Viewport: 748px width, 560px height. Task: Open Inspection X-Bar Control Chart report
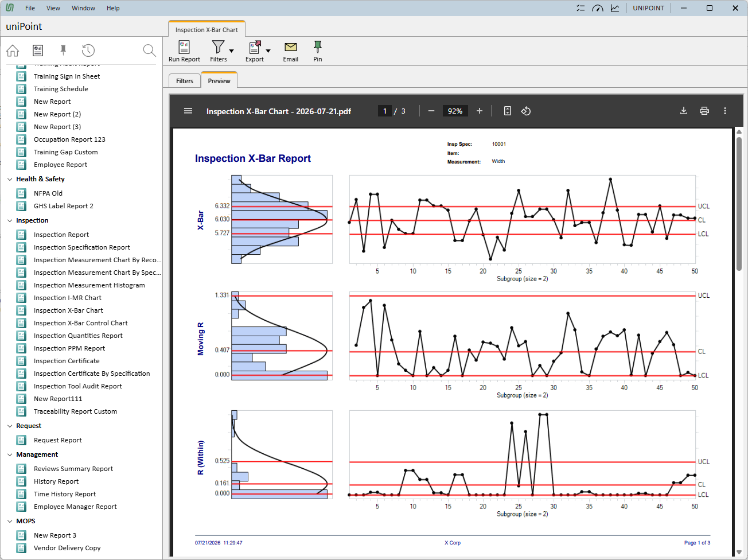pos(81,323)
